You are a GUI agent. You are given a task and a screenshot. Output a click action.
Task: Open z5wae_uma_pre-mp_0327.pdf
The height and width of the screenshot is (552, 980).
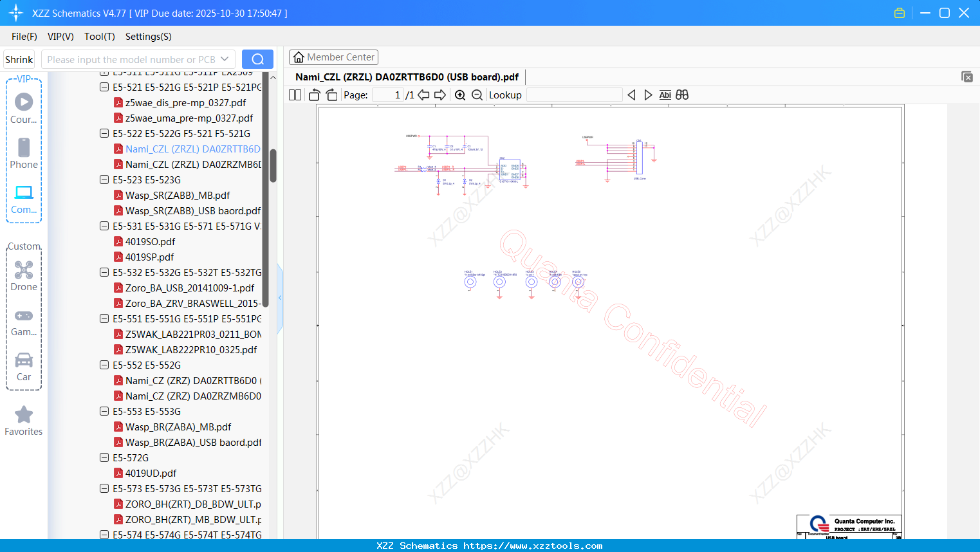189,118
